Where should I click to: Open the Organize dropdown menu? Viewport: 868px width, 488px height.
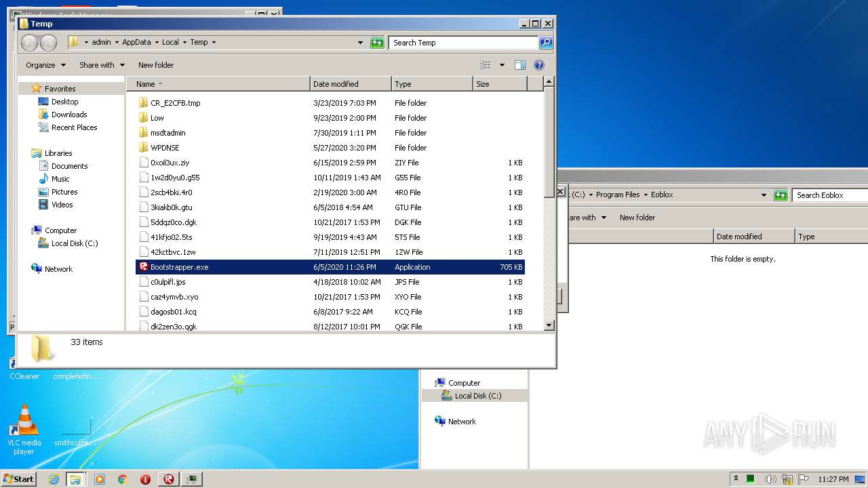45,65
